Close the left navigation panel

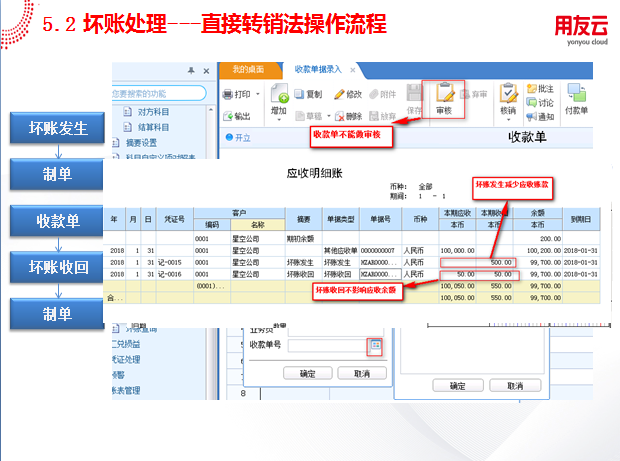206,71
